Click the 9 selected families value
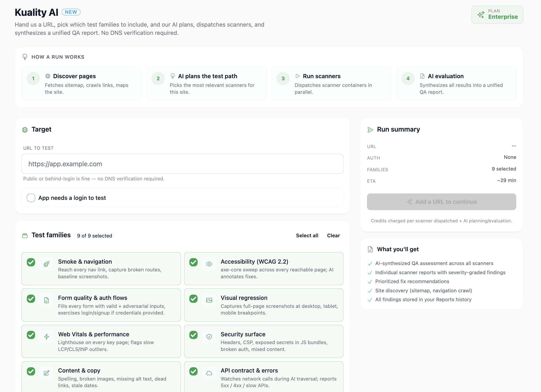This screenshot has width=541, height=392. [504, 169]
